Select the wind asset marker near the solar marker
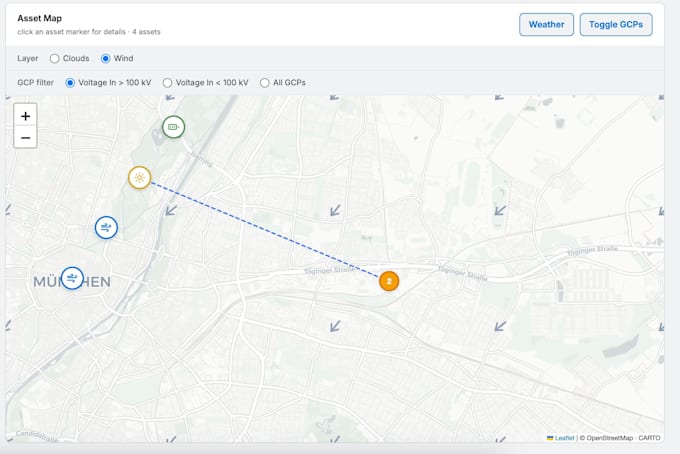Screen dimensions: 680x454 [x=106, y=227]
